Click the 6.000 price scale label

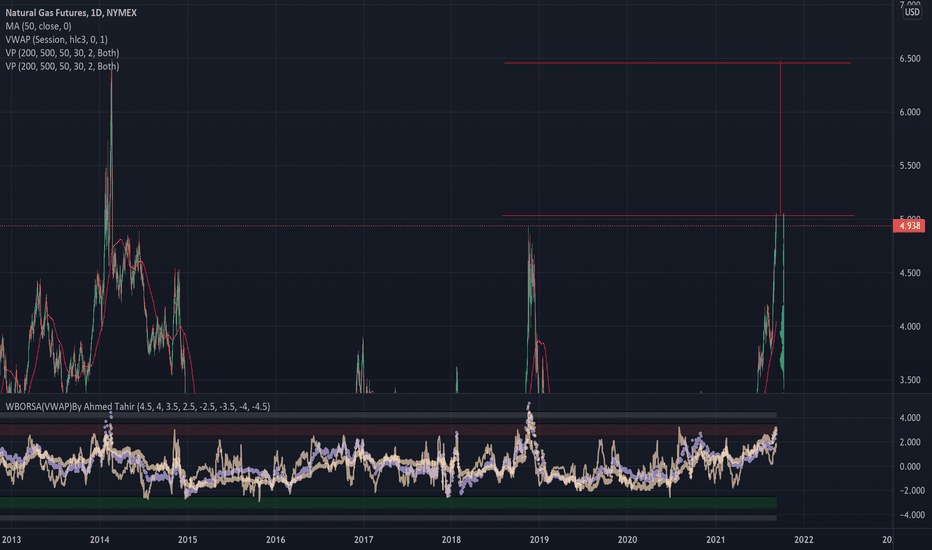click(910, 112)
